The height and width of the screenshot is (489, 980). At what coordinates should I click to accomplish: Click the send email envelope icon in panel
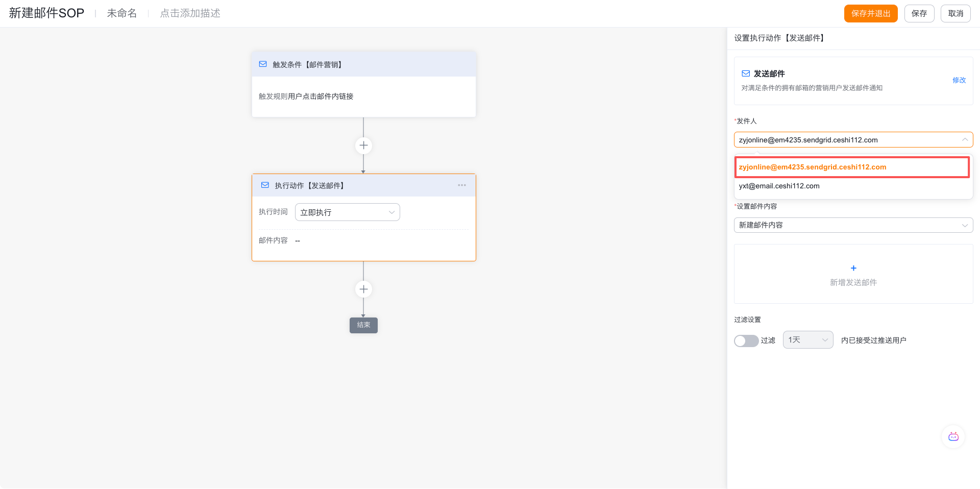pos(746,74)
